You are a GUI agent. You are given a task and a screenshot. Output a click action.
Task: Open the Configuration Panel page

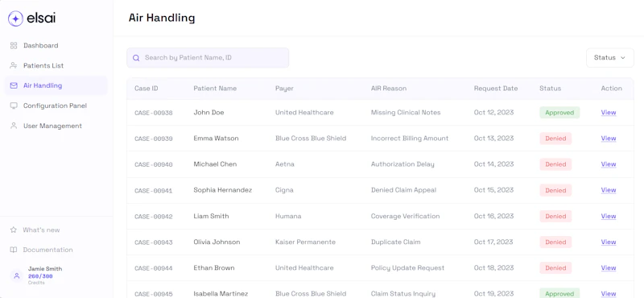point(56,106)
